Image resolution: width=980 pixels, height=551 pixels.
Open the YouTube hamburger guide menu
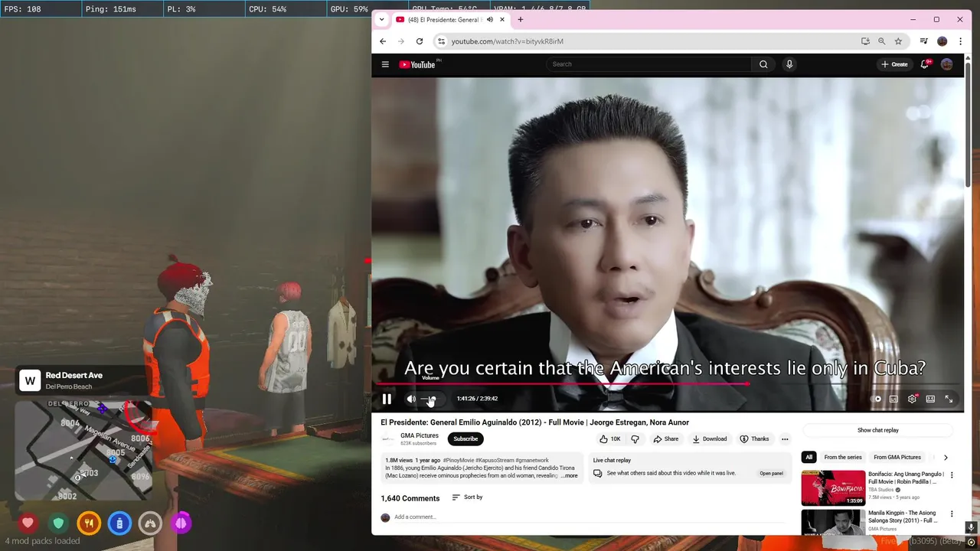coord(385,64)
